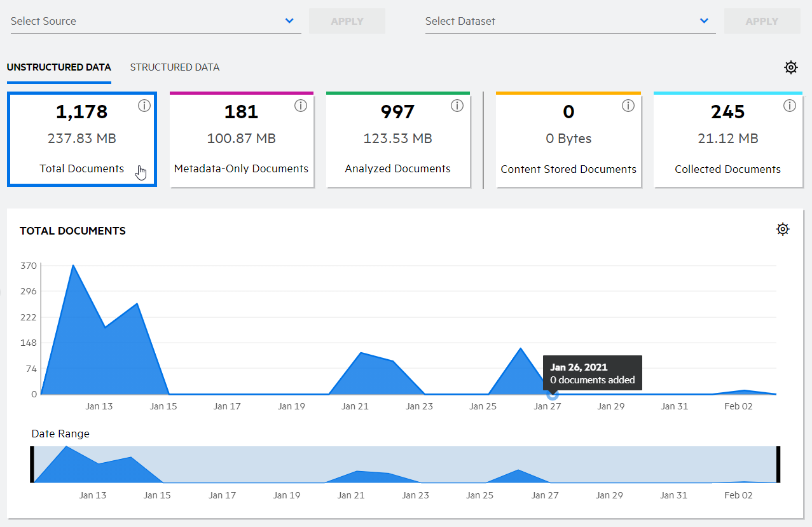The width and height of the screenshot is (812, 527).
Task: Select the Analyzed Documents card
Action: (x=398, y=140)
